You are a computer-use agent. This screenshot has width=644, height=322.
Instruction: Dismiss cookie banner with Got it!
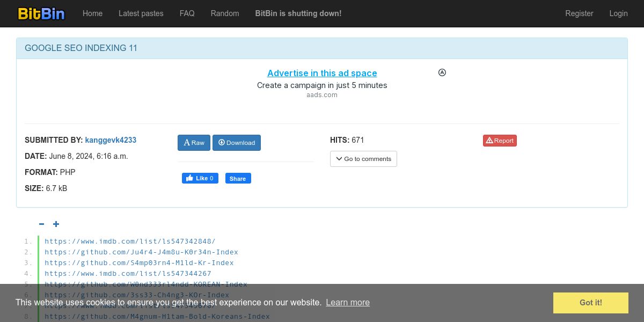pyautogui.click(x=591, y=303)
